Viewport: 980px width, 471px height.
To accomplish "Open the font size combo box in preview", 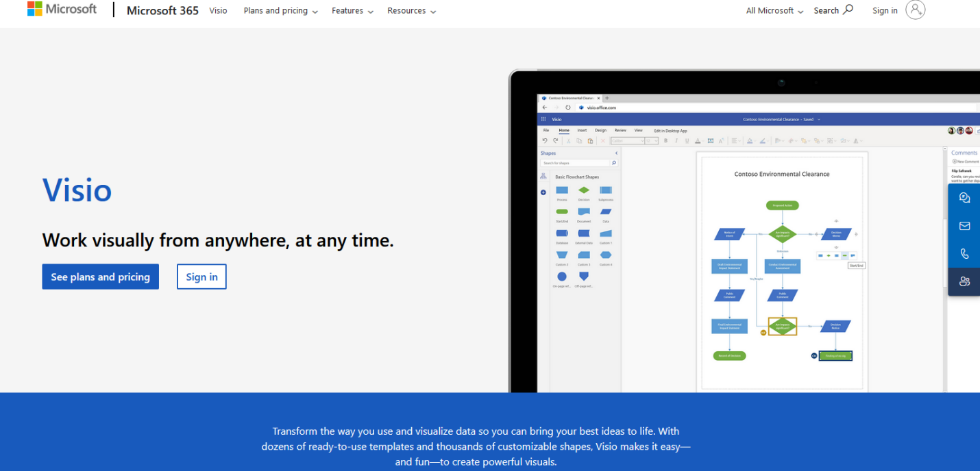I will click(x=652, y=140).
